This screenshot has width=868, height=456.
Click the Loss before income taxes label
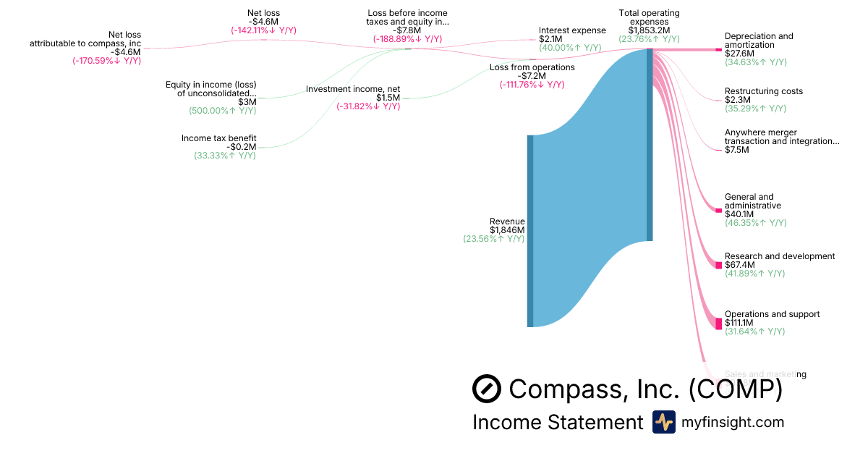(407, 17)
